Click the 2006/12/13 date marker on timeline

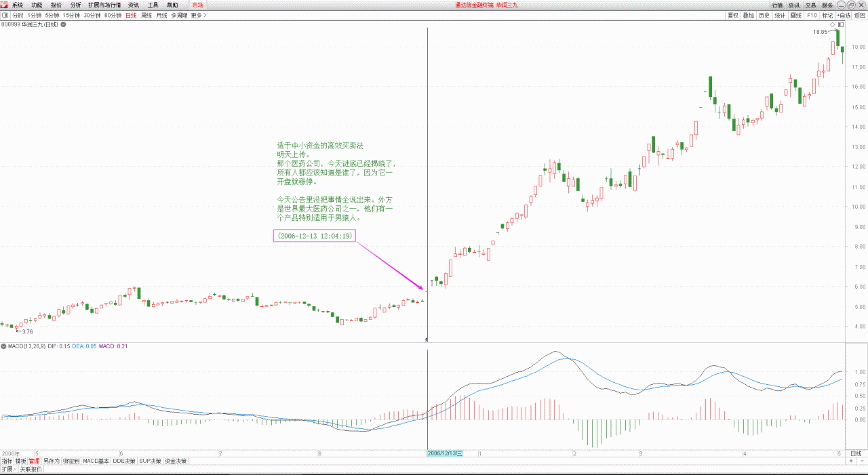[444, 453]
